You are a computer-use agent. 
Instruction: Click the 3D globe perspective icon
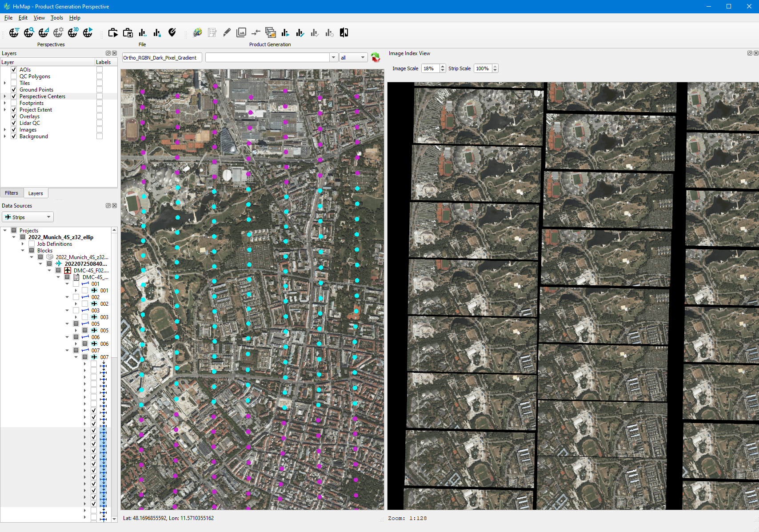pos(73,32)
